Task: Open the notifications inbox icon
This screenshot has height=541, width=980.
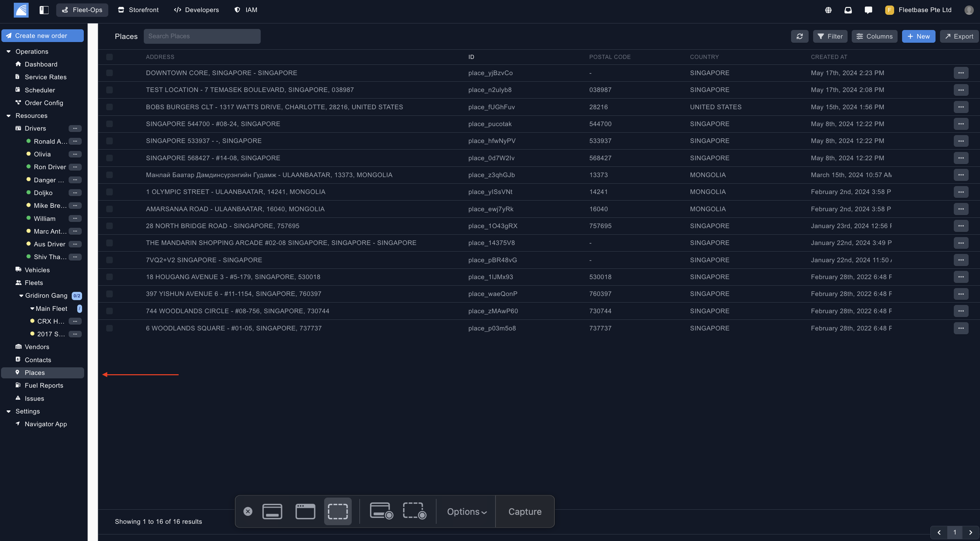Action: pos(848,10)
